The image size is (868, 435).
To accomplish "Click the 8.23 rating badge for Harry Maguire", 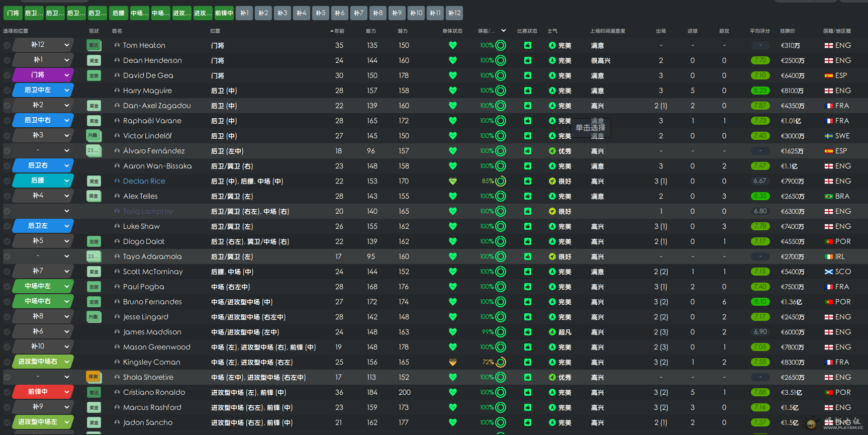I will pos(760,91).
